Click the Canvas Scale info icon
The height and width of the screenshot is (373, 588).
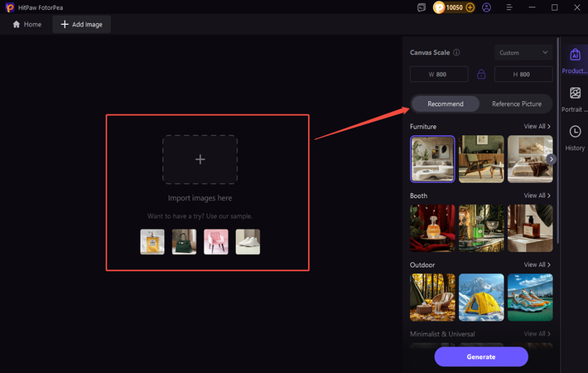(x=456, y=52)
